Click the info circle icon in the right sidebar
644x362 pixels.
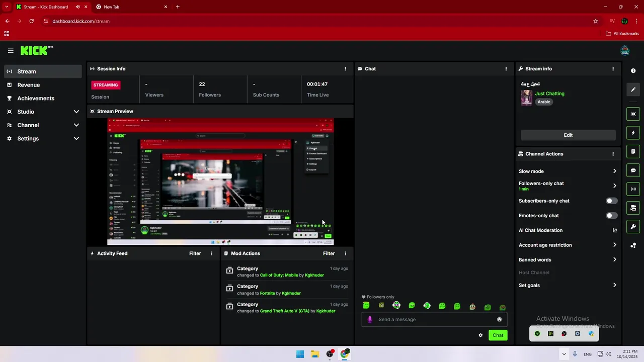[x=633, y=71]
